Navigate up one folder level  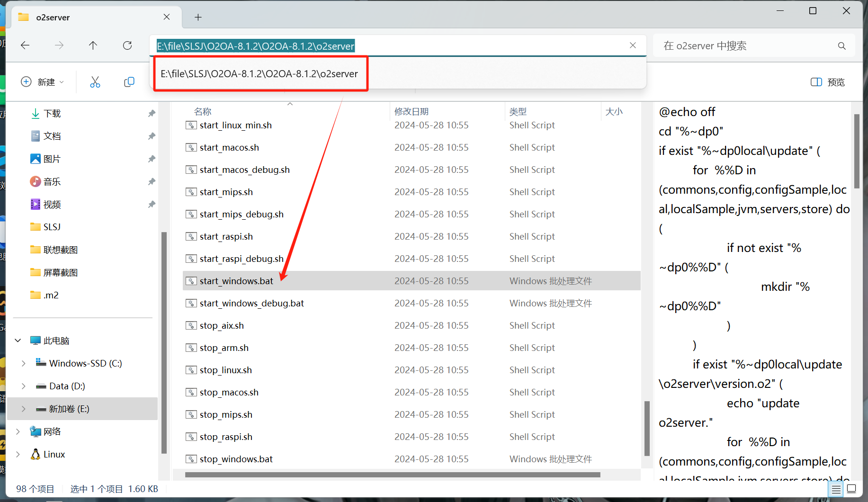click(x=93, y=45)
